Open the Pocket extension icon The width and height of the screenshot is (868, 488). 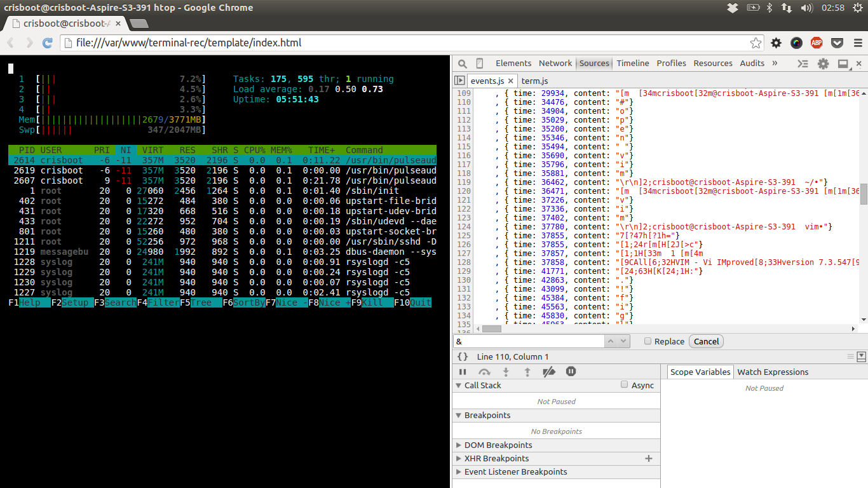click(x=837, y=43)
